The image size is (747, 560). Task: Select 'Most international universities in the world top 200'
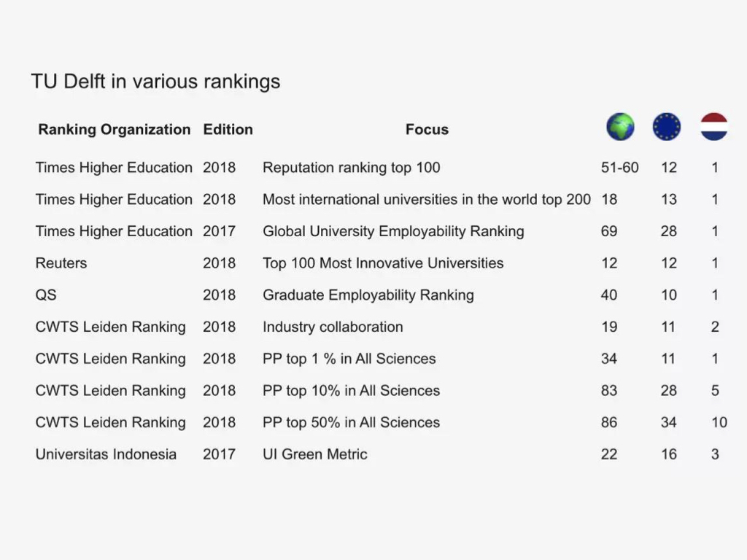click(x=426, y=200)
